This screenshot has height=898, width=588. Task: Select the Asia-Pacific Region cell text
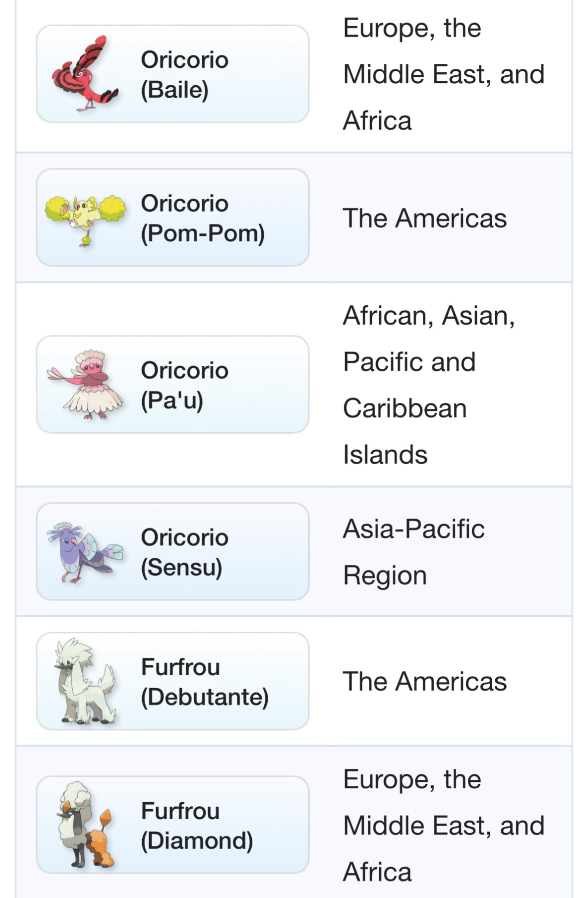[x=413, y=552]
